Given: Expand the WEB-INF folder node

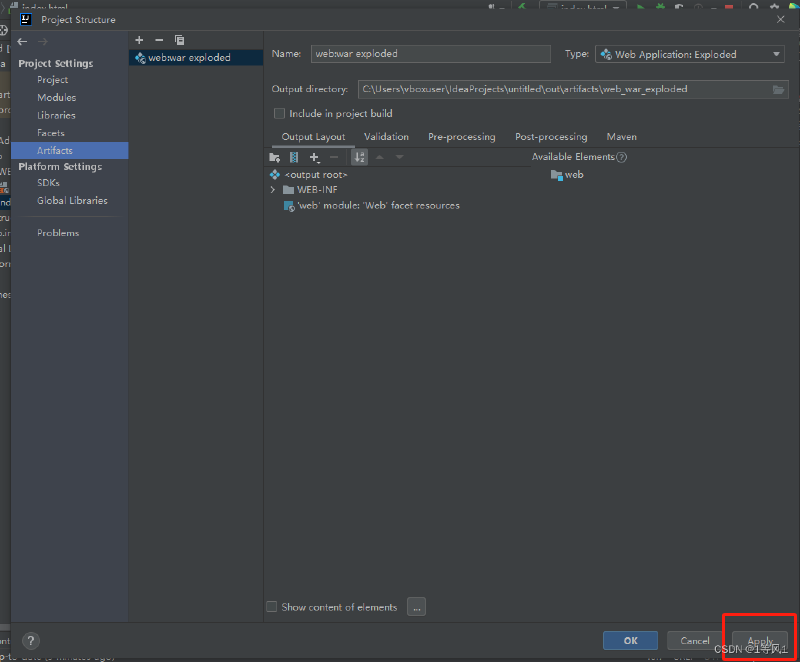Looking at the screenshot, I should (x=272, y=190).
